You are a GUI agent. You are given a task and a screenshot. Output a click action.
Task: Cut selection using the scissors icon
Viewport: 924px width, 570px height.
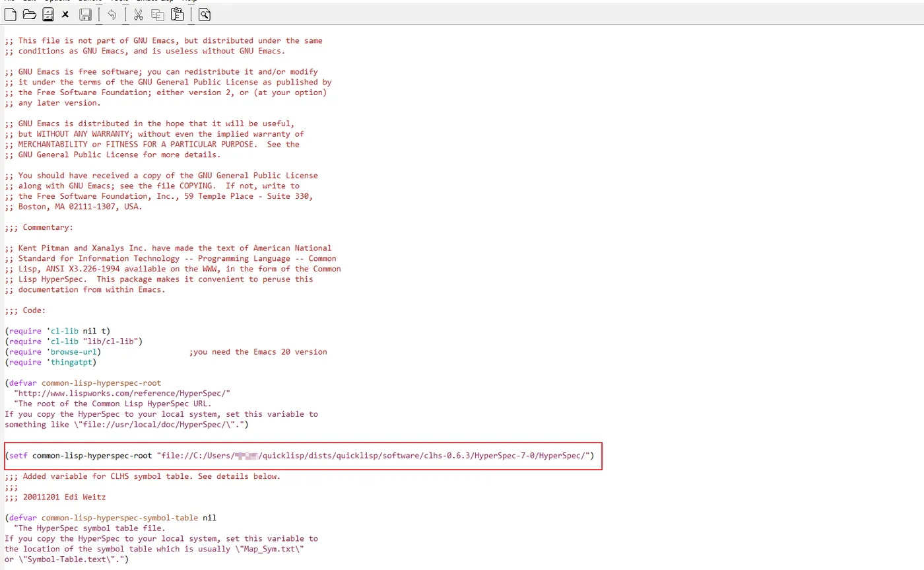139,14
